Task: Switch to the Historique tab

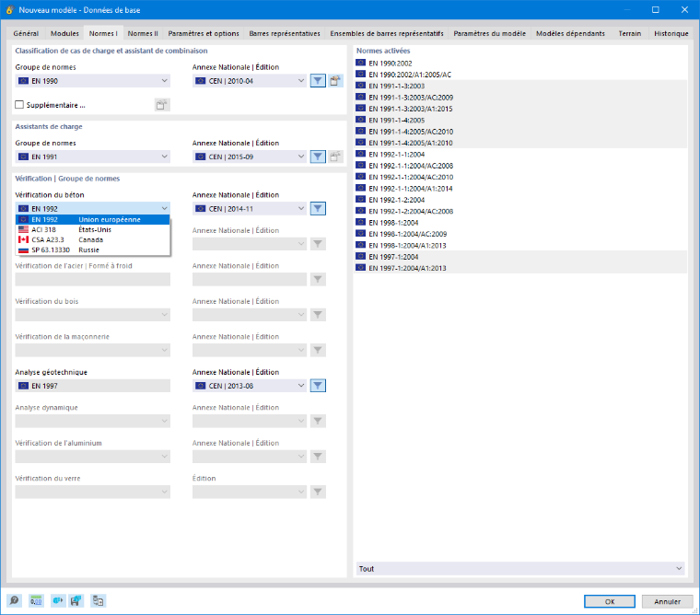Action: (x=671, y=33)
